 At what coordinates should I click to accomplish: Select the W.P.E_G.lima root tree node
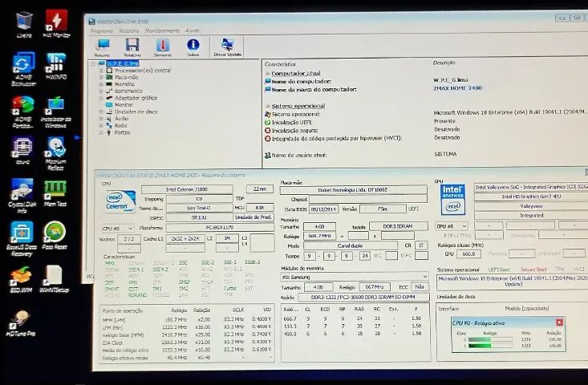pyautogui.click(x=123, y=63)
